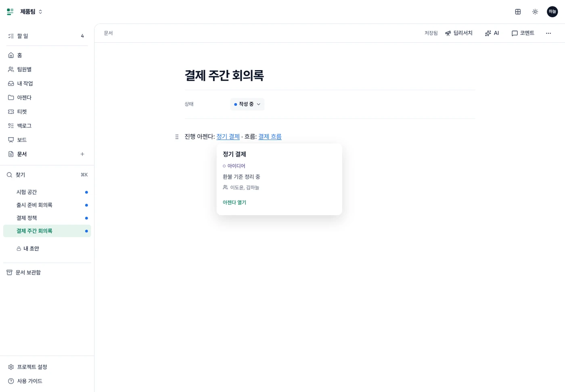Screen dimensions: 565x392
Task: Click the document title 결제 주간 회의록
Action: 224,75
